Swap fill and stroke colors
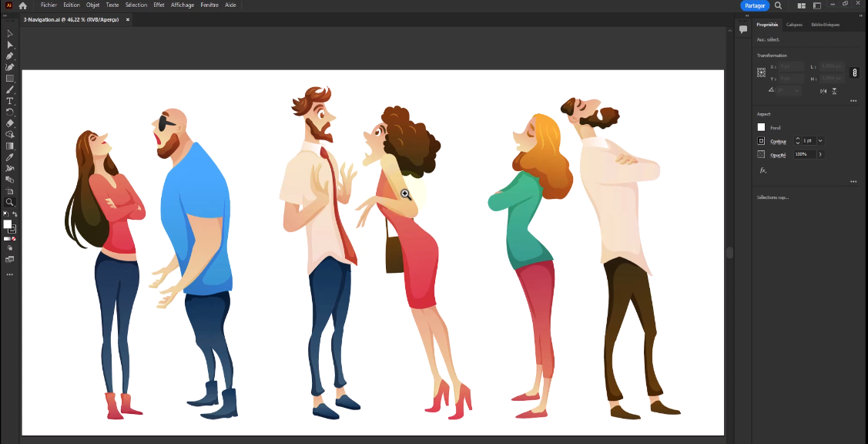 15,214
